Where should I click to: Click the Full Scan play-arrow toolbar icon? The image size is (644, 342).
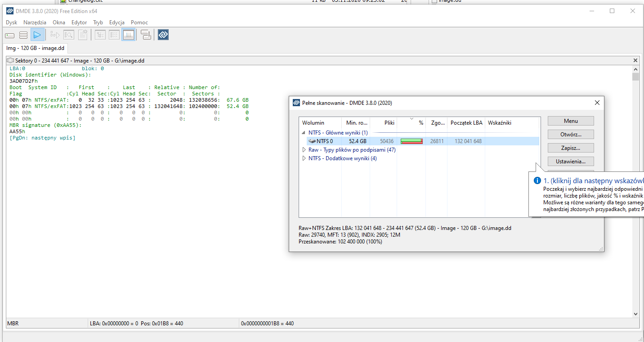(37, 35)
